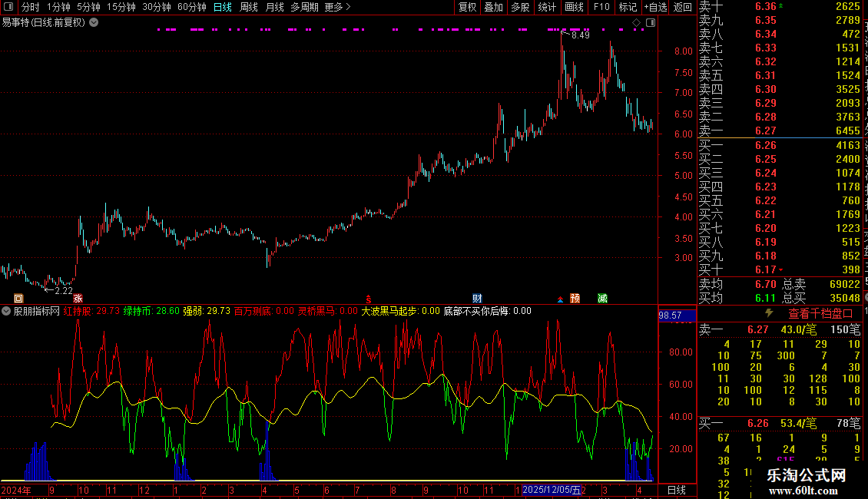Select the 5分钟 period tab
868x499 pixels.
click(x=88, y=7)
